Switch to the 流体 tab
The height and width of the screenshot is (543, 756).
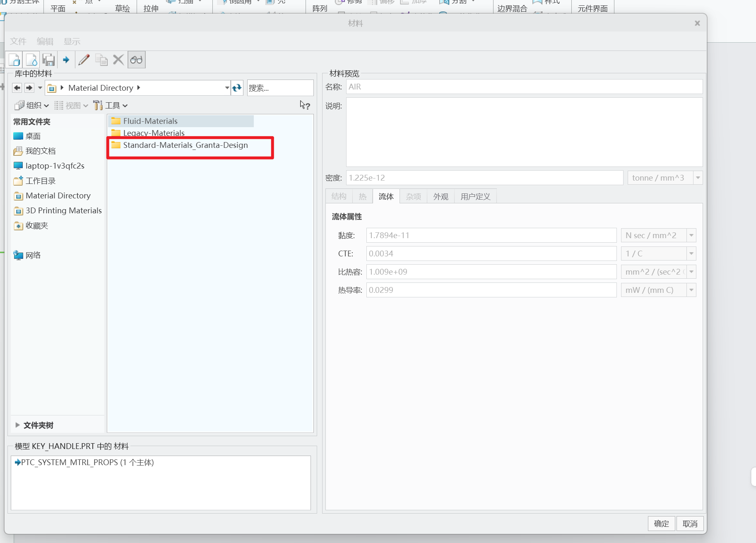pyautogui.click(x=386, y=196)
